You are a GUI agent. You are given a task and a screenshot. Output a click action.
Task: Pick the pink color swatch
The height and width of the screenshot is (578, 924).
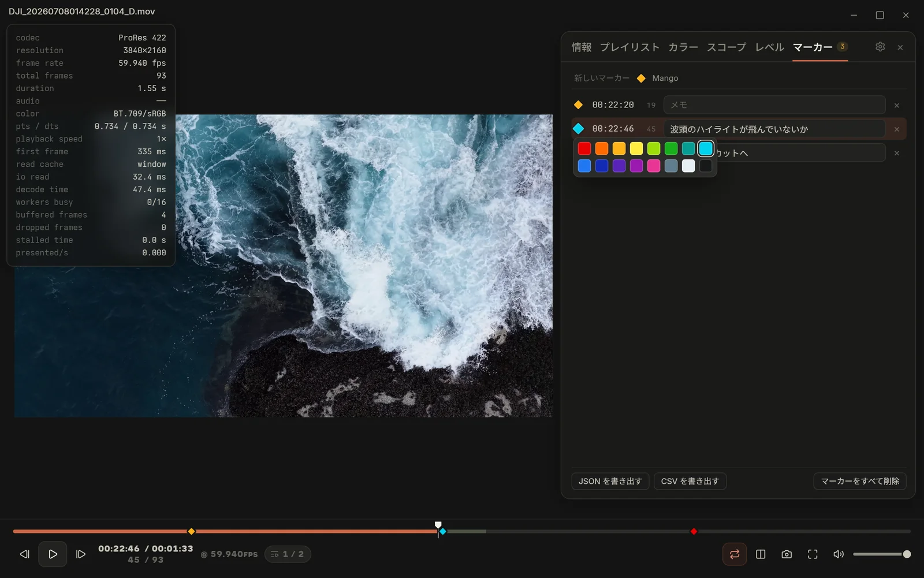654,166
